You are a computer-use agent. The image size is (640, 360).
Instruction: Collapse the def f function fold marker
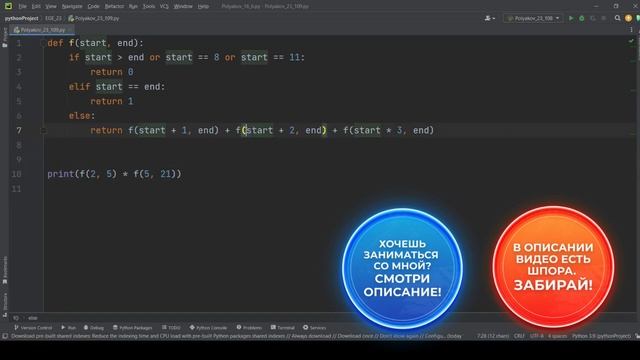[43, 43]
